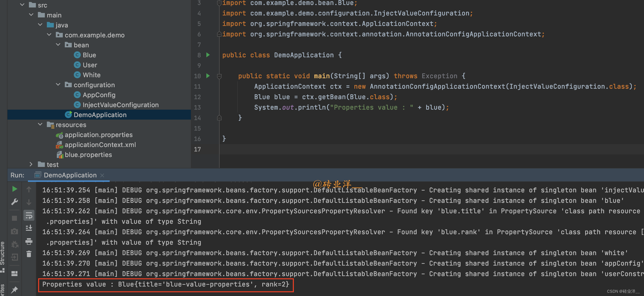Screen dimensions: 644x296
Task: Run main method from line 10 gutter
Action: [x=208, y=76]
